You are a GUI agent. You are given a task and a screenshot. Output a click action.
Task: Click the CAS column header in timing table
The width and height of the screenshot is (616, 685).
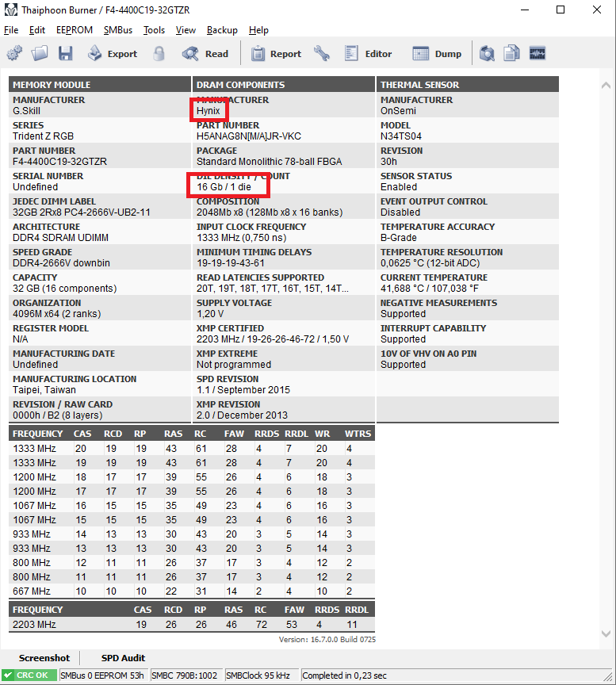(82, 434)
